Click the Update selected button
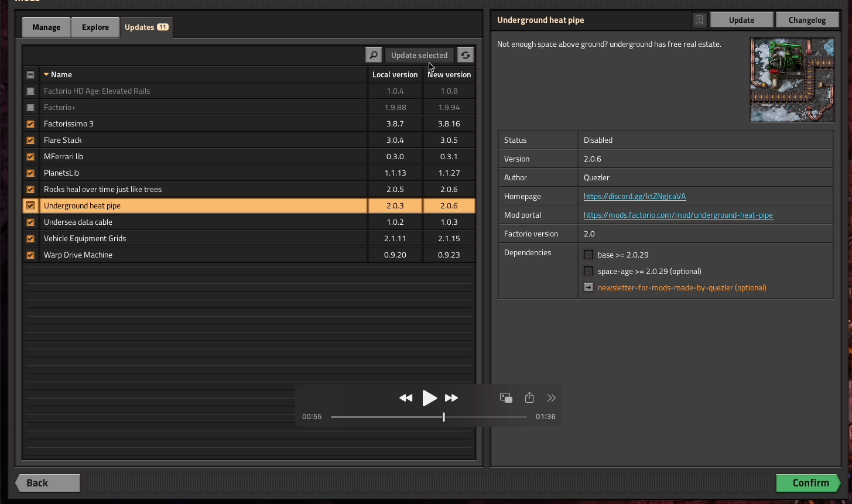Image resolution: width=852 pixels, height=504 pixels. point(419,55)
